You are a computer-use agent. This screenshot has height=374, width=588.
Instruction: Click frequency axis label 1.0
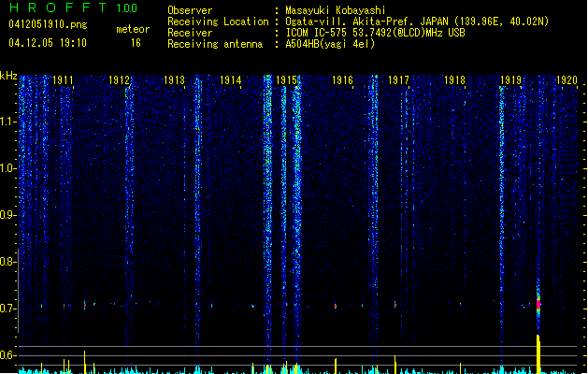(x=7, y=168)
